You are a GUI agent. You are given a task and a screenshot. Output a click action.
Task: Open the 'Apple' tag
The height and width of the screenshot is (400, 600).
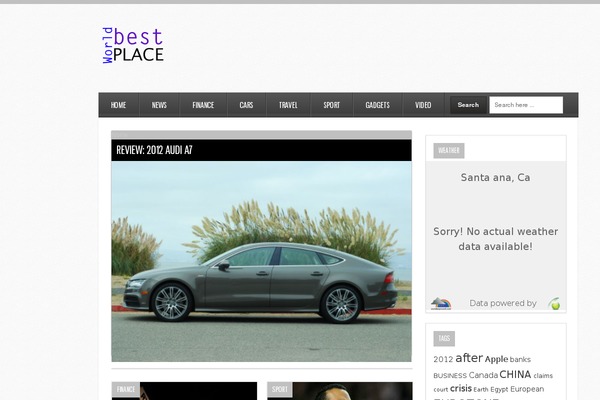(x=496, y=359)
